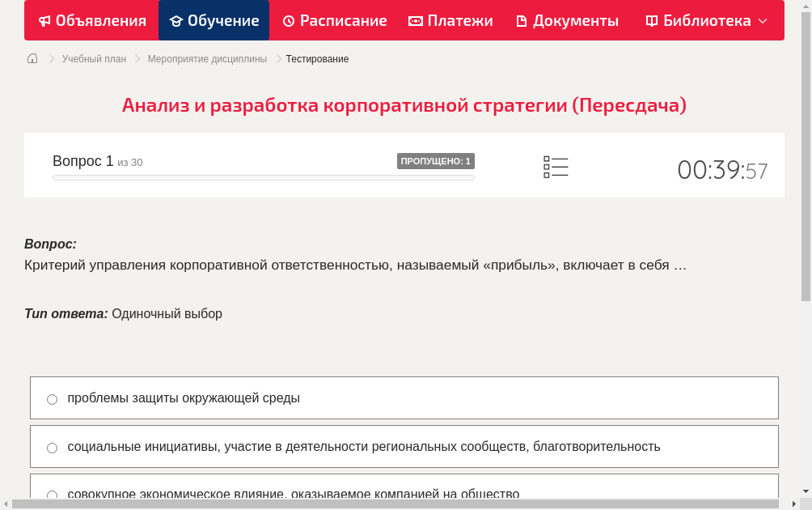The height and width of the screenshot is (510, 812).
Task: Click the horizontal scrollbar right arrow
Action: tap(794, 504)
